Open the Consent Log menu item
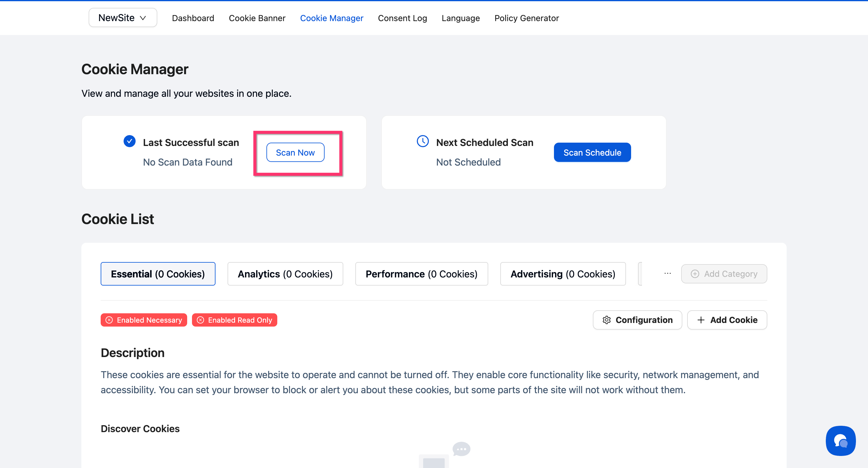 [x=402, y=18]
